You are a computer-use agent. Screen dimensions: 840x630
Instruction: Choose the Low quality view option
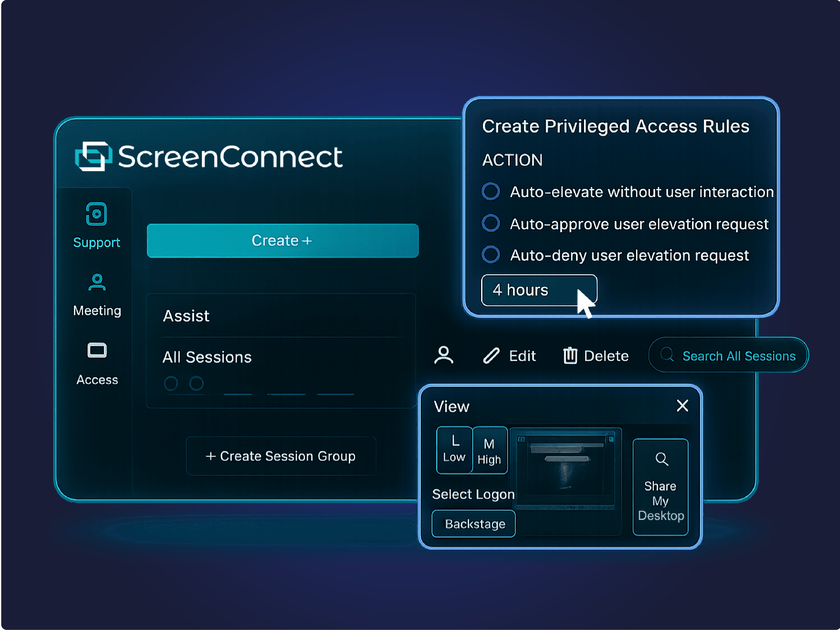(454, 450)
